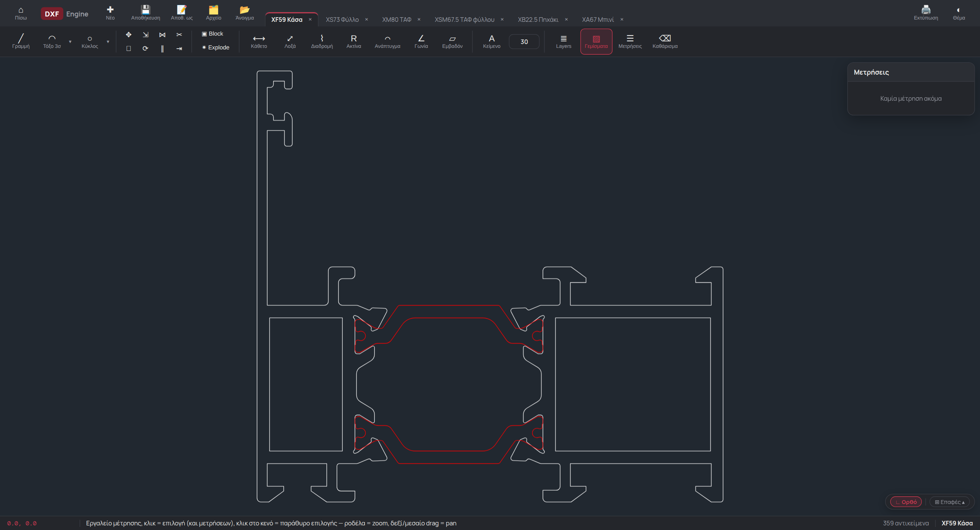Toggle the Ορθό ortho mode

[x=906, y=502]
